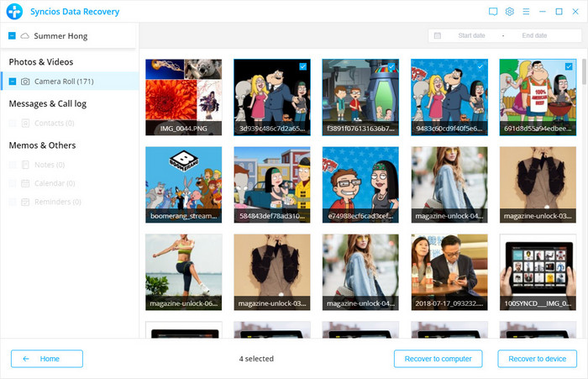The height and width of the screenshot is (379, 588).
Task: Select Calendar (0) in sidebar
Action: click(x=55, y=183)
